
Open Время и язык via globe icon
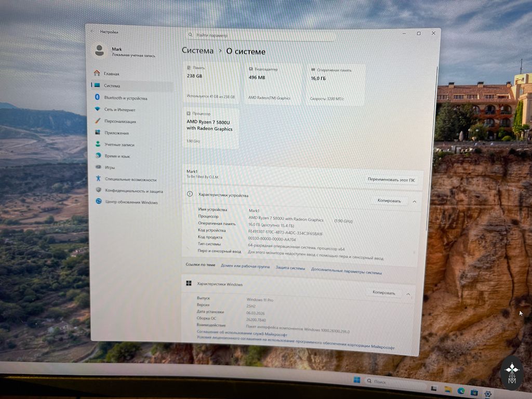[98, 156]
